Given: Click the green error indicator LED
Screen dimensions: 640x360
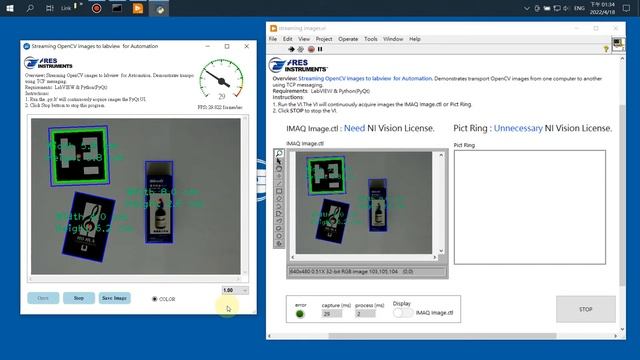Looking at the screenshot, I should click(300, 314).
